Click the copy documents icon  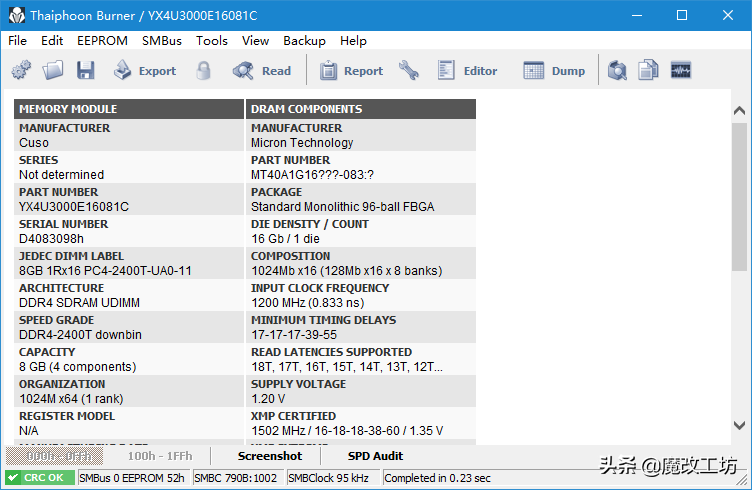[x=648, y=70]
